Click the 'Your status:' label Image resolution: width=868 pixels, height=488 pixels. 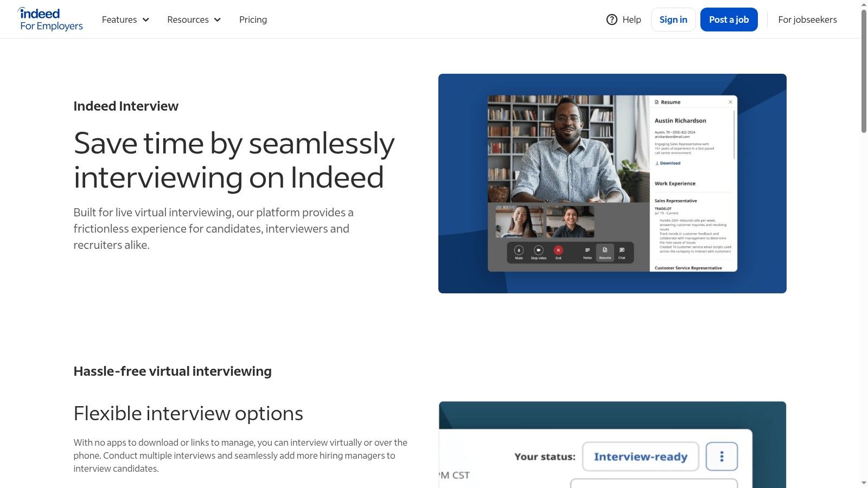pos(545,457)
